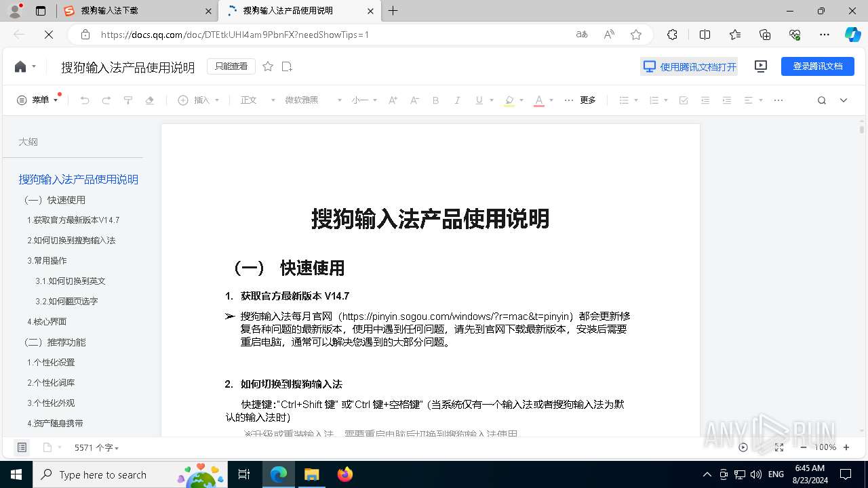Click 登录腾讯文档 login button

pos(818,66)
